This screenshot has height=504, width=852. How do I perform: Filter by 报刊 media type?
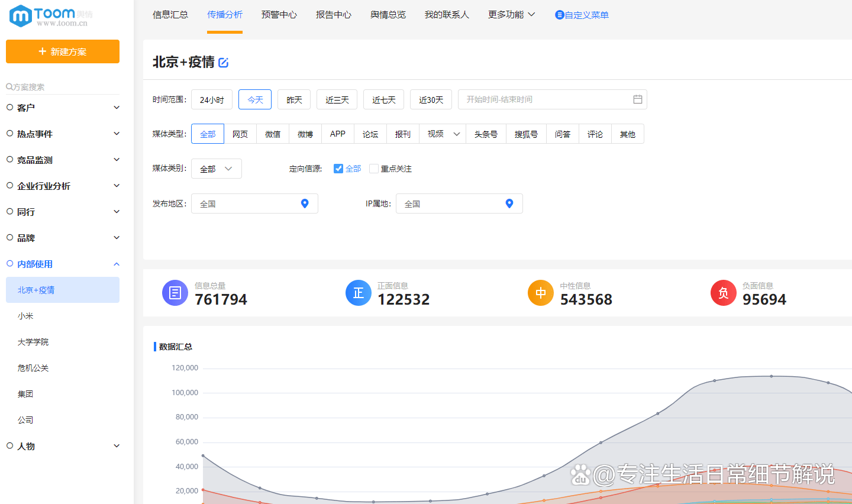point(403,134)
